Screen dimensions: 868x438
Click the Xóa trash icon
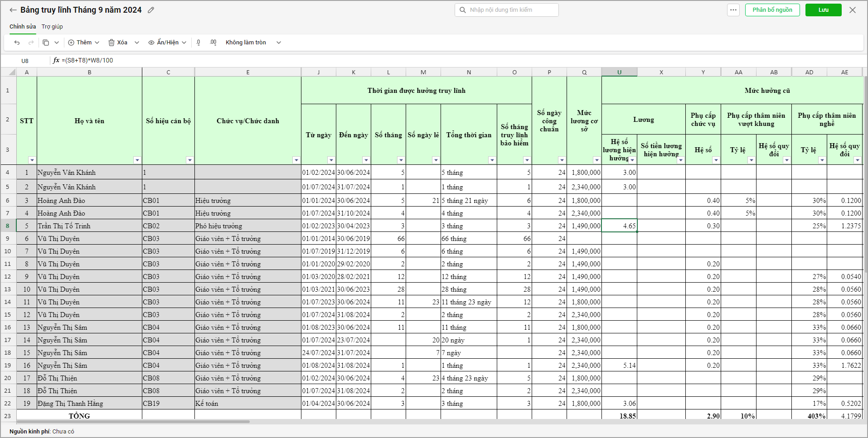(112, 43)
